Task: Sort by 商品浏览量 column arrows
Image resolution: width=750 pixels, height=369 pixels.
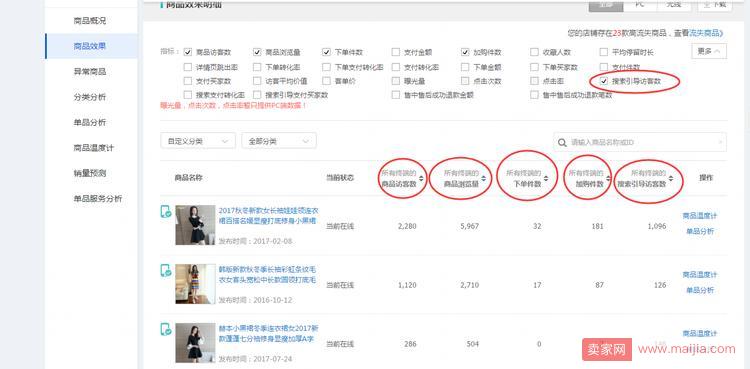Action: (484, 178)
